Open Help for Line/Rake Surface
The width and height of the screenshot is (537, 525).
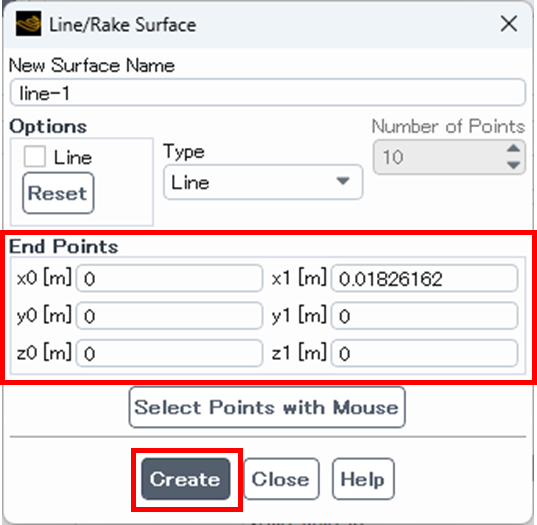[363, 479]
